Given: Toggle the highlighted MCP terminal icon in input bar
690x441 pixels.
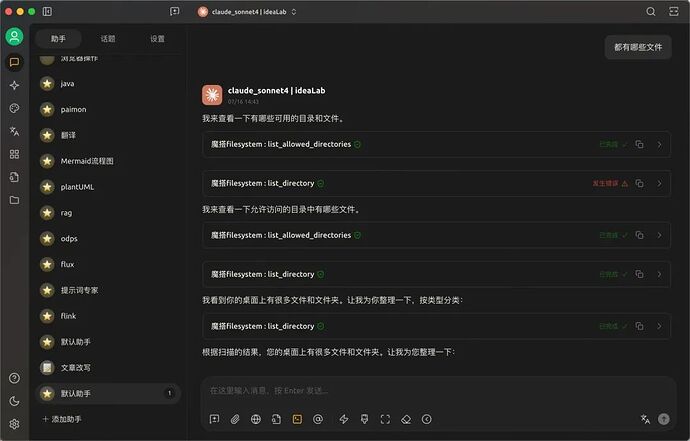Looking at the screenshot, I should tap(297, 419).
